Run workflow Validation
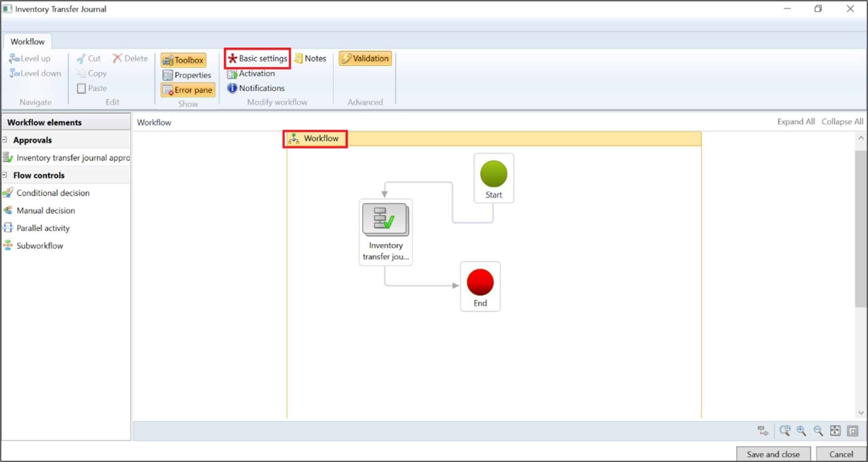 (x=365, y=58)
